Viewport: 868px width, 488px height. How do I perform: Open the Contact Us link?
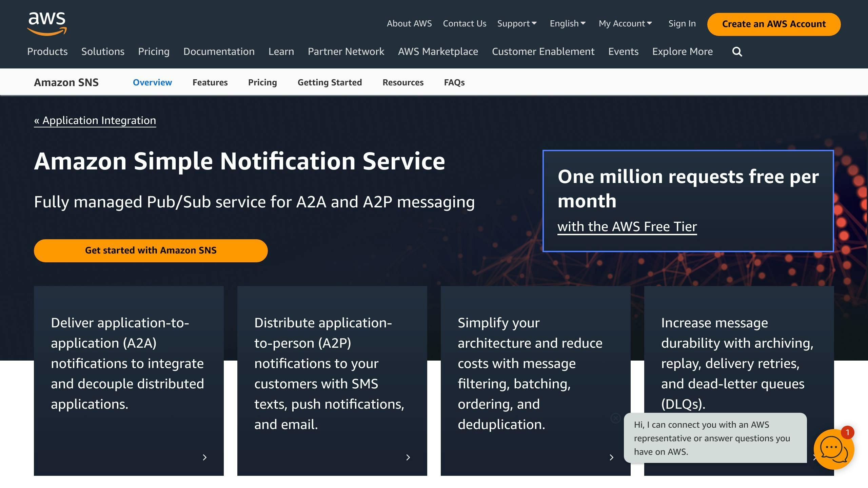coord(465,23)
